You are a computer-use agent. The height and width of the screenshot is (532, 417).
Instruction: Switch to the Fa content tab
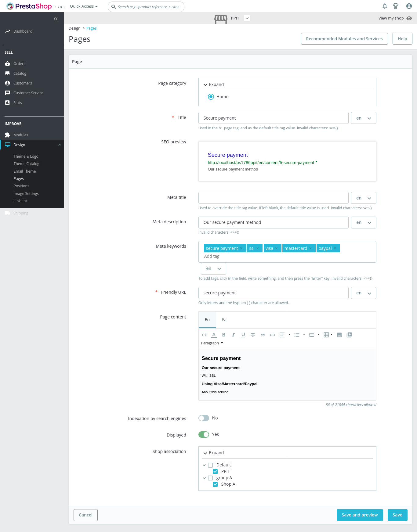[x=224, y=320]
